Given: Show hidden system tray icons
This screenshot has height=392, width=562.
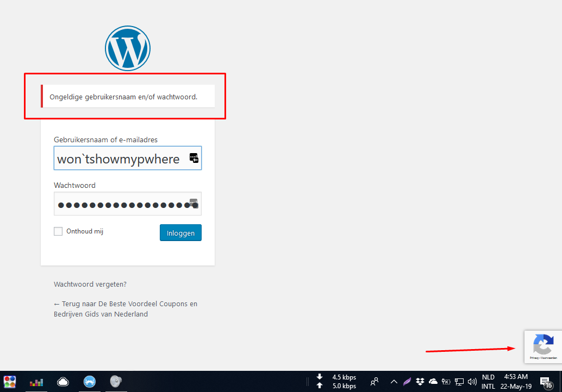Looking at the screenshot, I should click(x=394, y=382).
